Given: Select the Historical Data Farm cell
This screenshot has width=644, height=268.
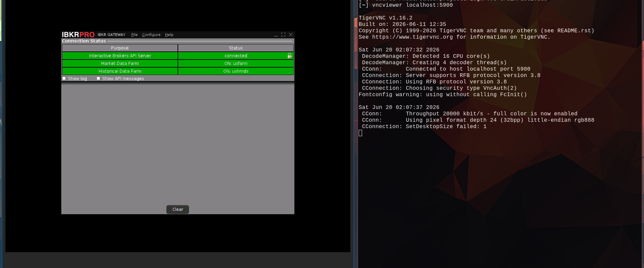Looking at the screenshot, I should click(120, 71).
